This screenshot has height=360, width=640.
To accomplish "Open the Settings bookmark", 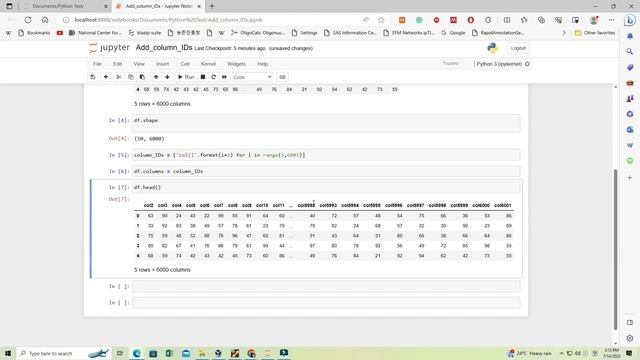I will pos(305,33).
